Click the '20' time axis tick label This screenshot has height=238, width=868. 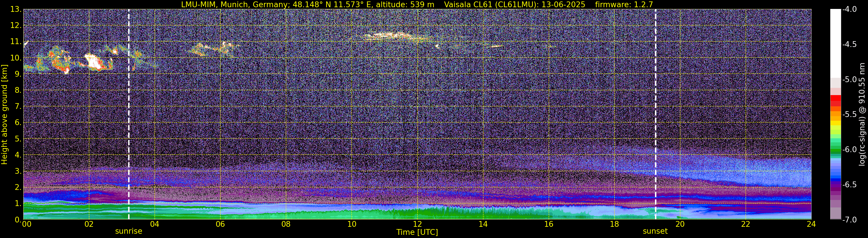pos(680,224)
